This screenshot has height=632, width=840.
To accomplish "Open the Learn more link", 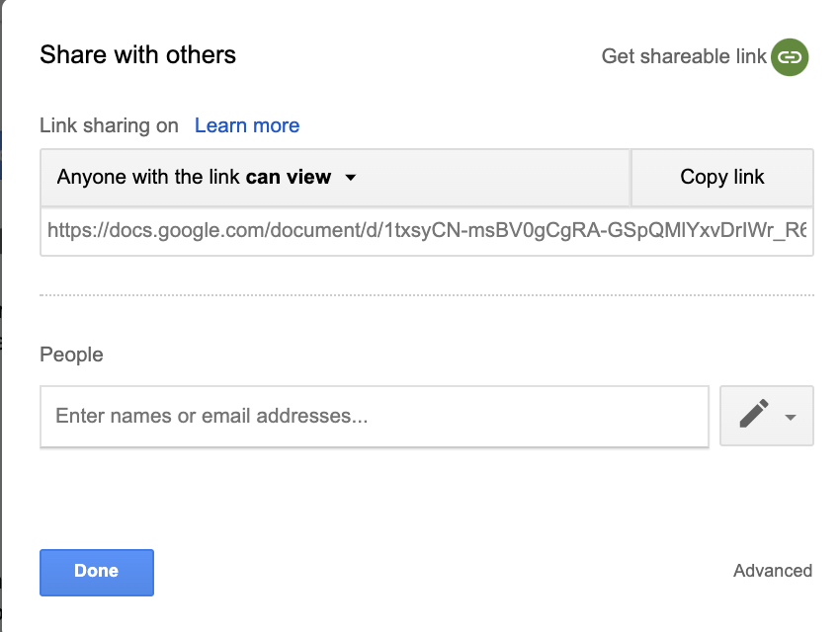I will coord(247,125).
